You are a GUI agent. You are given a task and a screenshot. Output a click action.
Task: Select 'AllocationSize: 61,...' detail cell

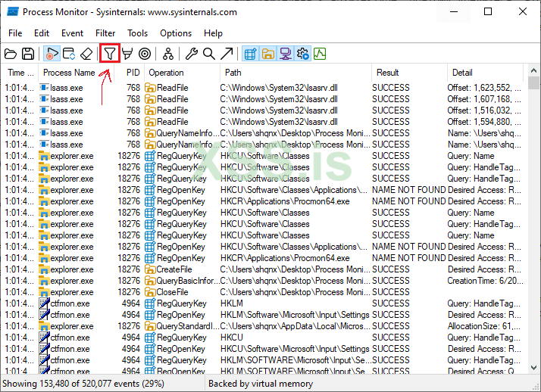[484, 326]
